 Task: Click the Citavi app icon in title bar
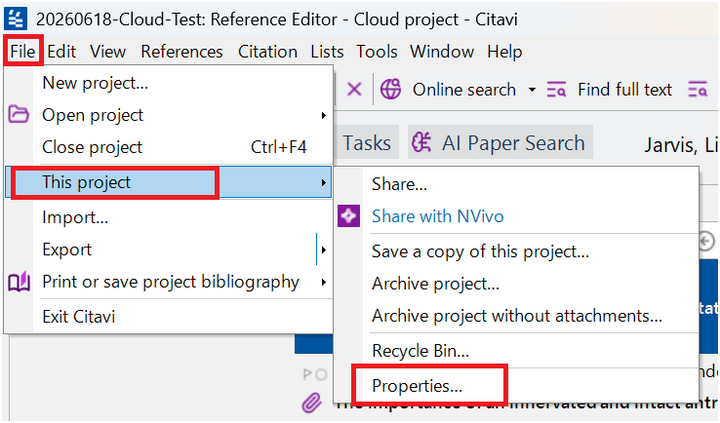coord(16,19)
